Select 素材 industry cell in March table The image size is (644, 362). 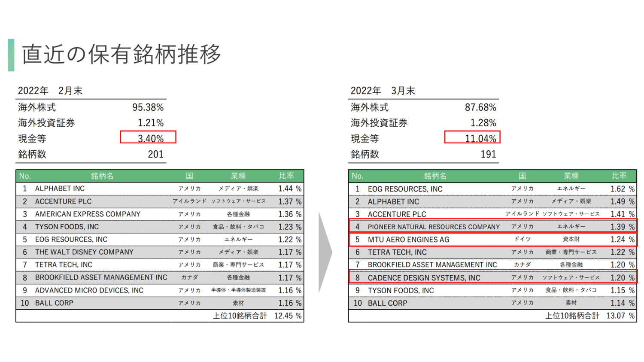point(571,303)
